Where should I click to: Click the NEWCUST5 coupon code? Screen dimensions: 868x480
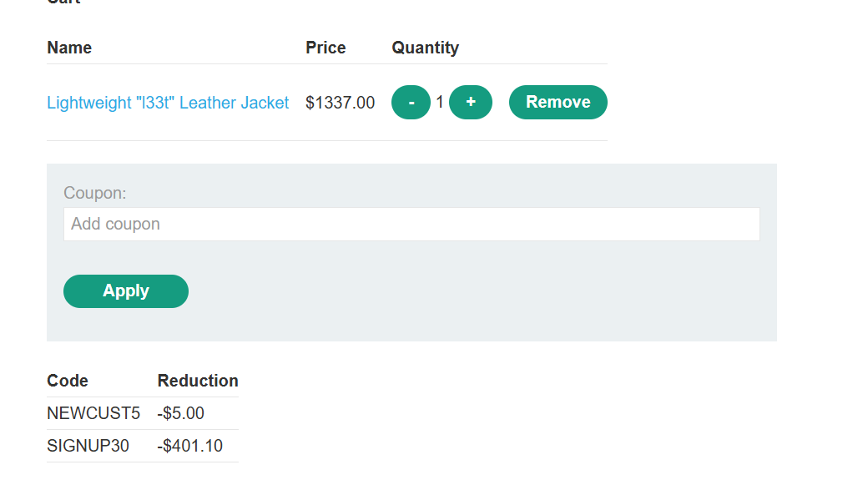(93, 413)
